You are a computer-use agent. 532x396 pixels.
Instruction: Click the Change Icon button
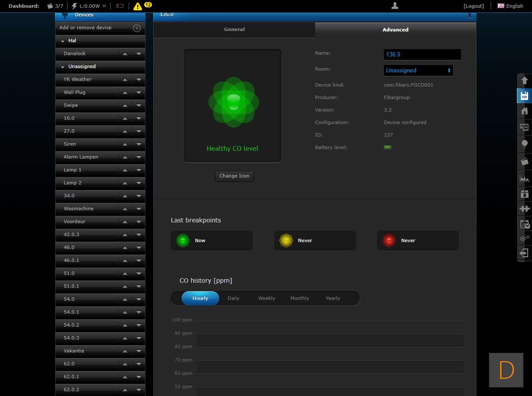[x=234, y=176]
